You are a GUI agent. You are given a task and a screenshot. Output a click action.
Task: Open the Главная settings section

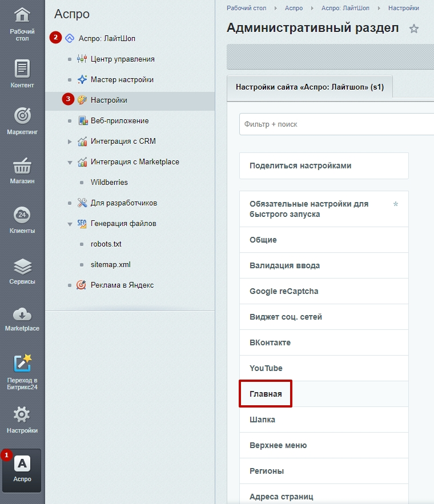click(324, 394)
